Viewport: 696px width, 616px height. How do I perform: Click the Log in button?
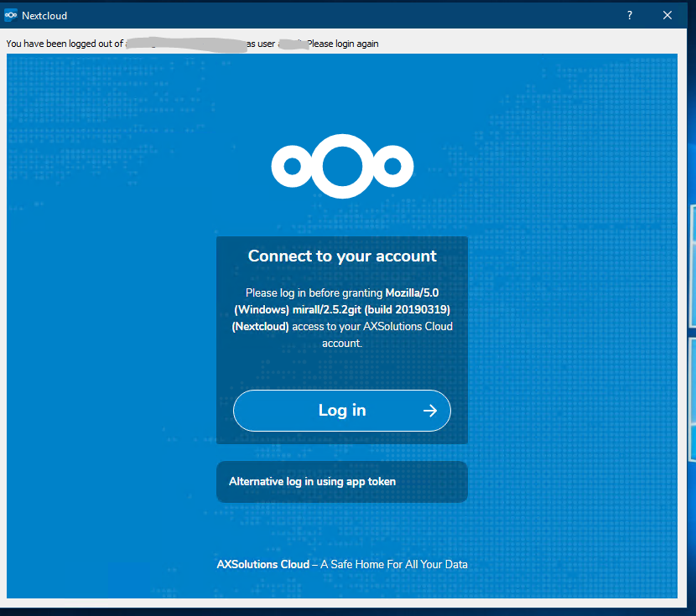click(342, 411)
